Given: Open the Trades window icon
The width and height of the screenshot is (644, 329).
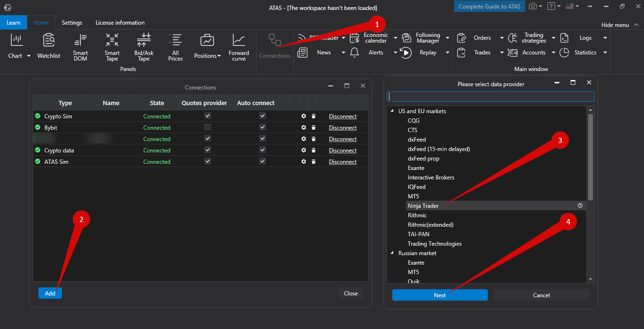Looking at the screenshot, I should tap(462, 53).
